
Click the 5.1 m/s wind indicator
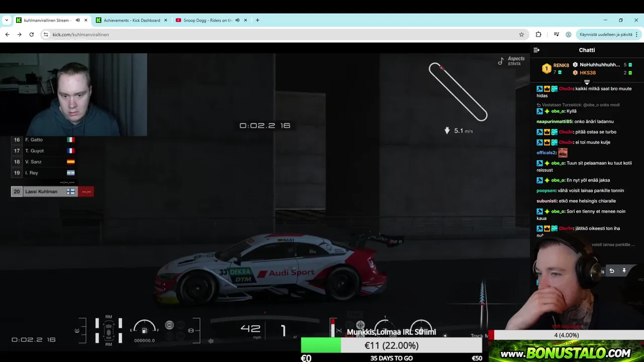[x=458, y=131]
